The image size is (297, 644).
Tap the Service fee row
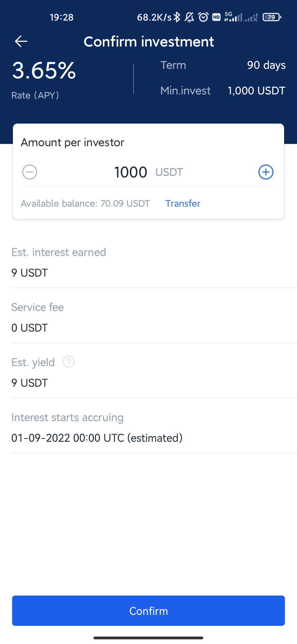[x=154, y=317]
